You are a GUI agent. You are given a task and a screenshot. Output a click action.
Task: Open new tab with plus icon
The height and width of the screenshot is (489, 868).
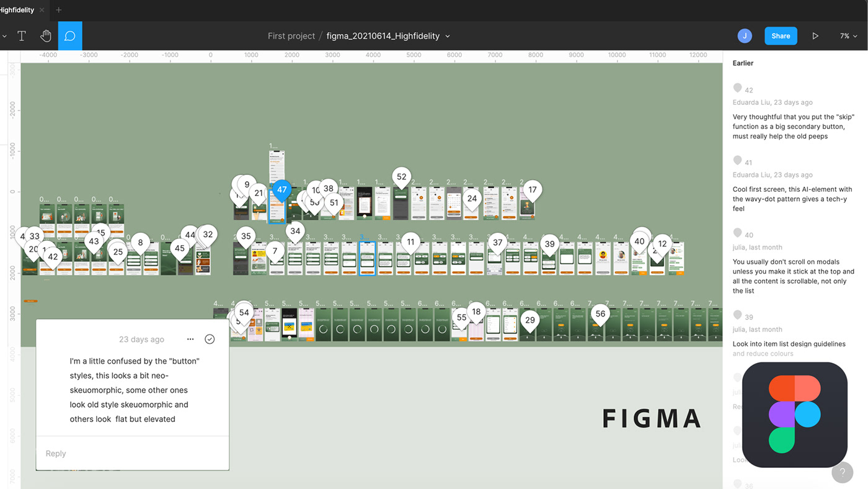[x=59, y=10]
